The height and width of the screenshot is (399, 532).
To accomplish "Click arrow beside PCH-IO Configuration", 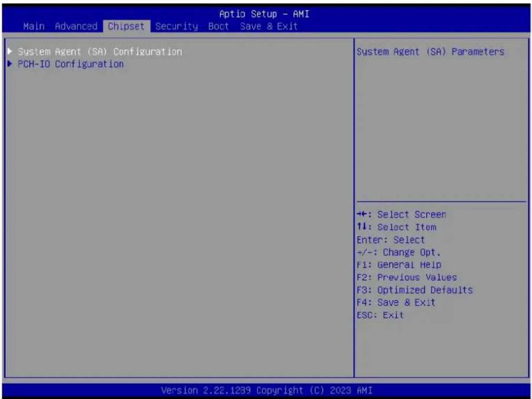I will click(10, 64).
